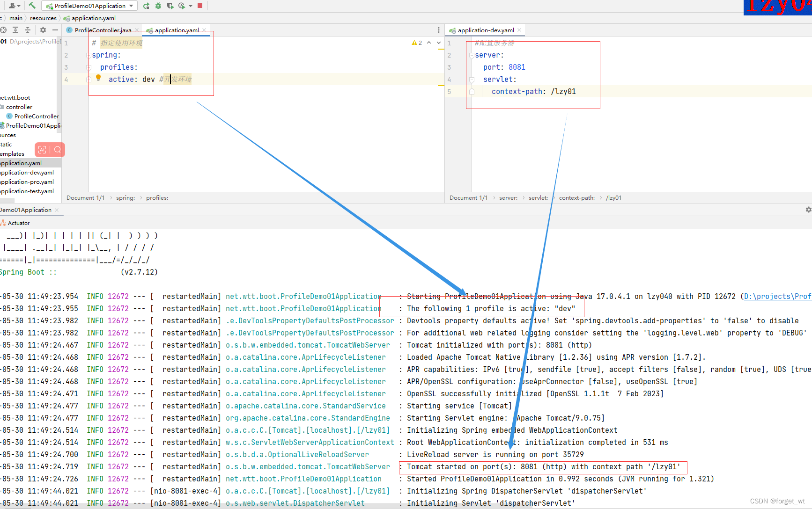Fold the 'server:' block in application-dev.yaml
Screen dimensions: 812x509
coord(472,55)
